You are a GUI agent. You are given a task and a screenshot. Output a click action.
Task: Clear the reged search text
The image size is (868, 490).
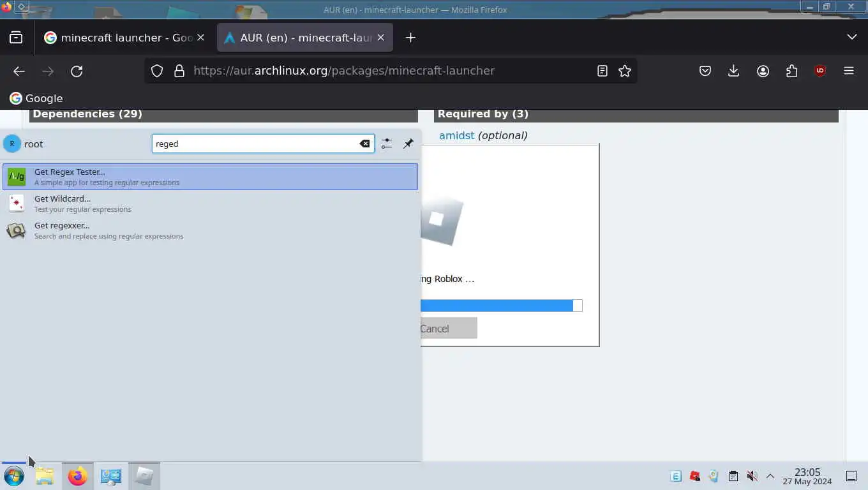[x=364, y=144]
